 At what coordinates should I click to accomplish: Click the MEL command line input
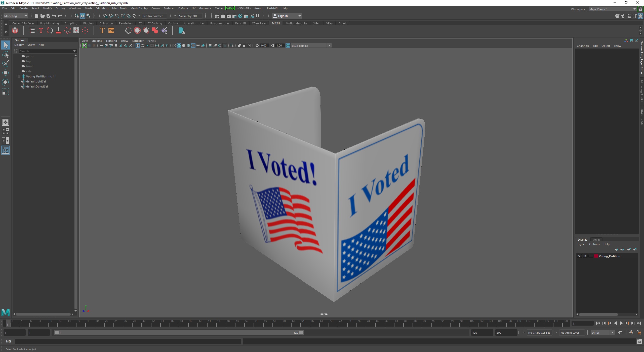[128, 341]
